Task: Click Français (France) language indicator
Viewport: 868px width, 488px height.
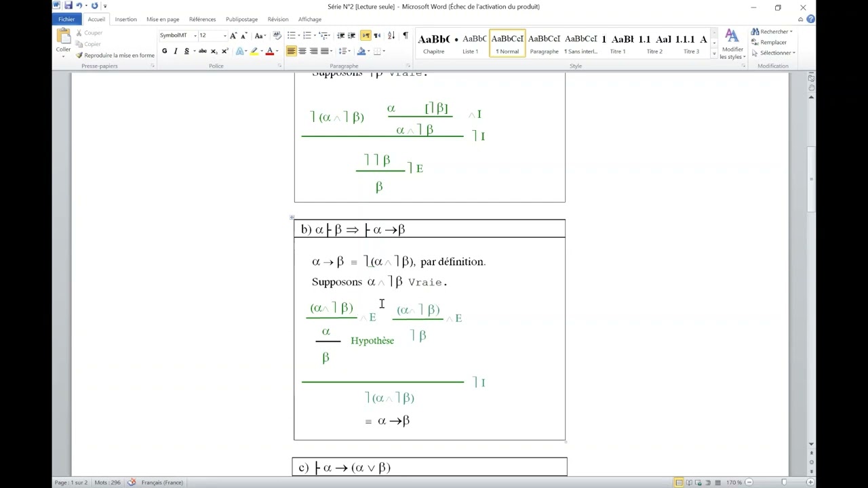Action: pos(162,483)
